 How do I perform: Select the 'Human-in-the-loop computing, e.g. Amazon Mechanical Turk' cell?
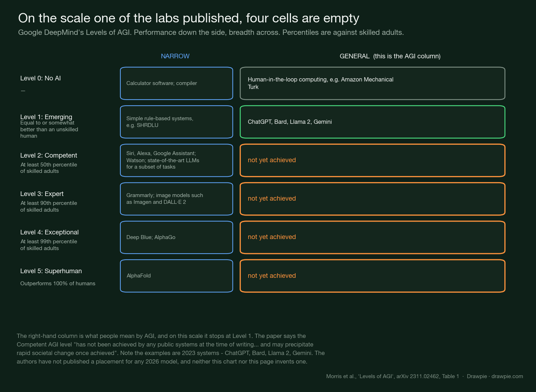pos(373,83)
